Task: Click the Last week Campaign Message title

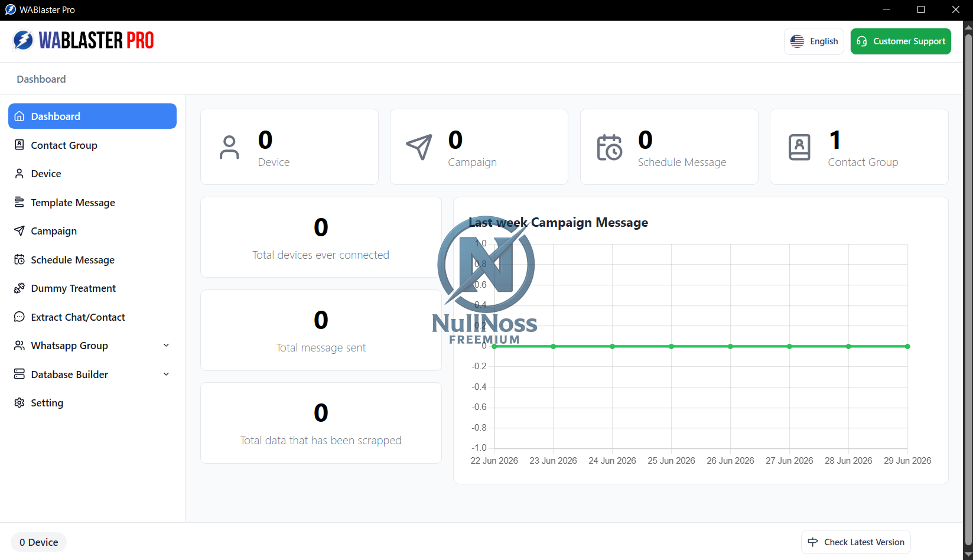Action: tap(558, 223)
